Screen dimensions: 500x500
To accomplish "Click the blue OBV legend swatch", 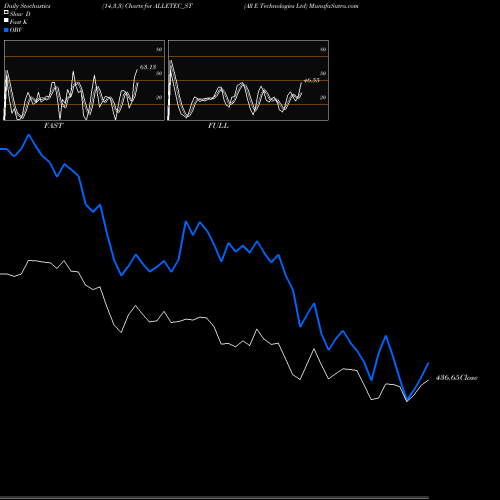I will (6, 30).
